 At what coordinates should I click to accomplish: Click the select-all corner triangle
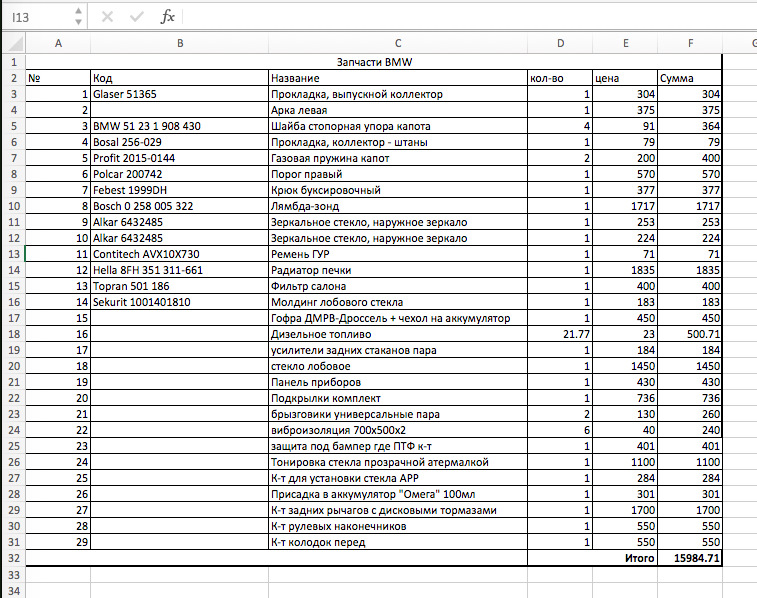[x=14, y=43]
